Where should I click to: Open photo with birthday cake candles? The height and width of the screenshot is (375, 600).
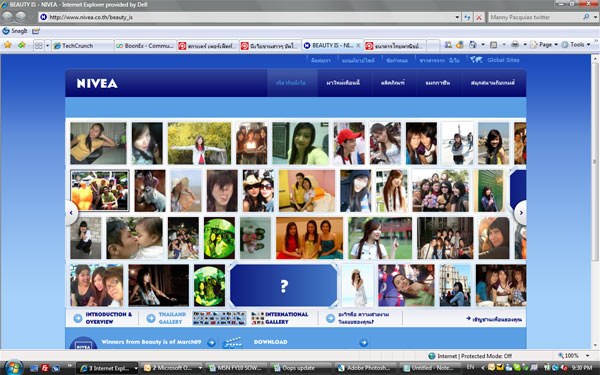click(251, 143)
